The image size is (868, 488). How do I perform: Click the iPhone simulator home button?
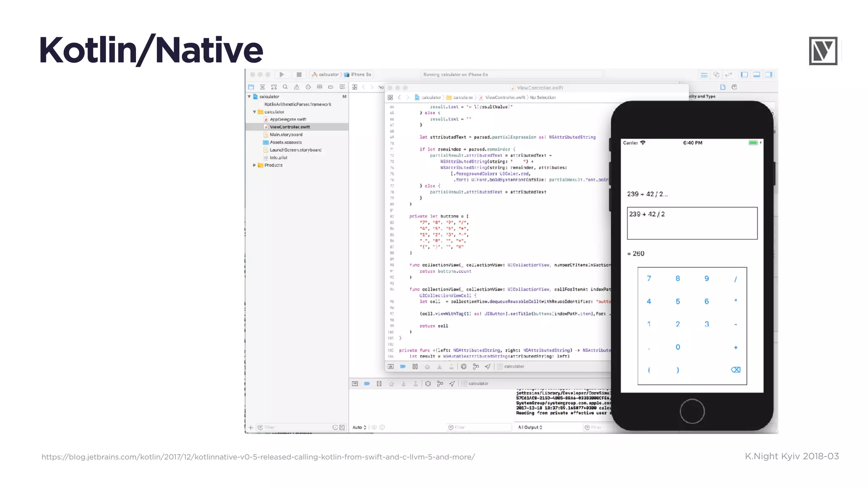pos(692,411)
